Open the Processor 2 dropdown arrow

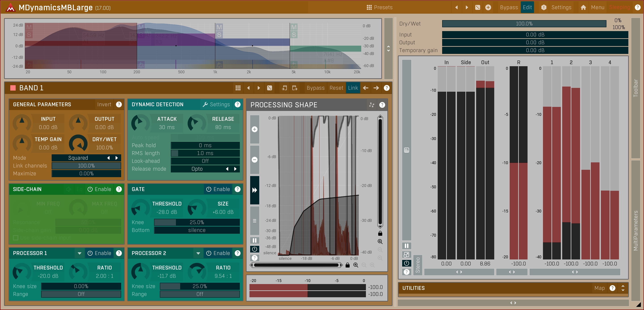coord(198,253)
